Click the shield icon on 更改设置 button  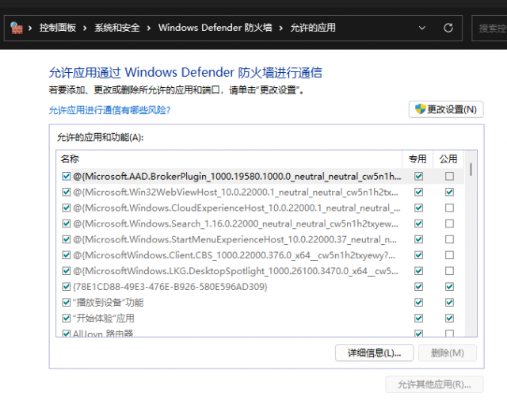421,109
